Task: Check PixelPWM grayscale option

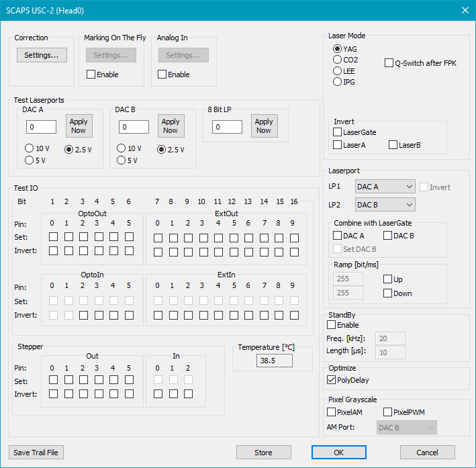Action: (388, 412)
